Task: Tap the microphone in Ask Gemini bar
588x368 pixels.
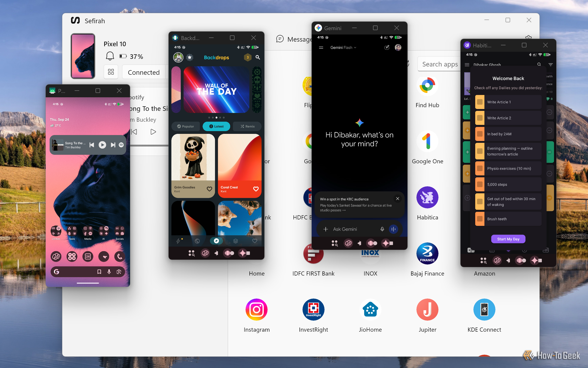Action: pyautogui.click(x=382, y=229)
